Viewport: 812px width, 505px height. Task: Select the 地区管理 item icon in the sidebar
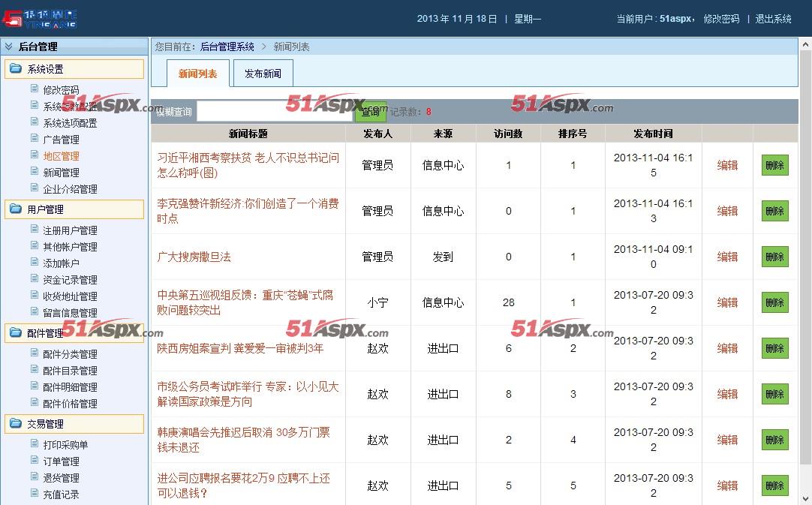click(35, 155)
